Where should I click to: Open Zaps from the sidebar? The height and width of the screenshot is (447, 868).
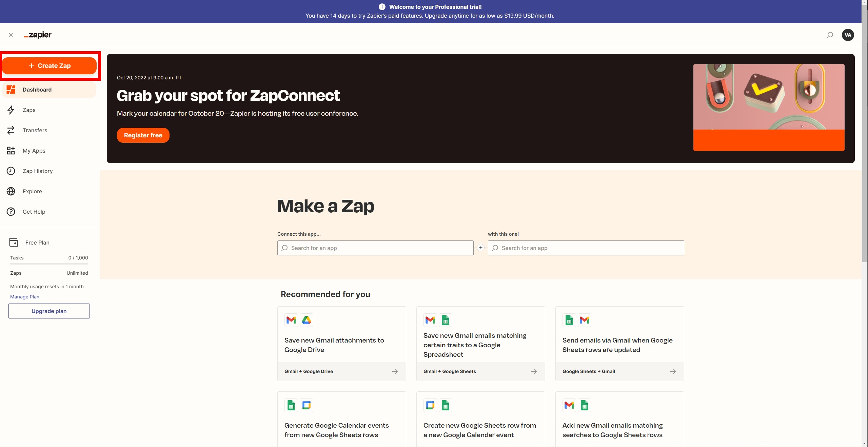(29, 110)
